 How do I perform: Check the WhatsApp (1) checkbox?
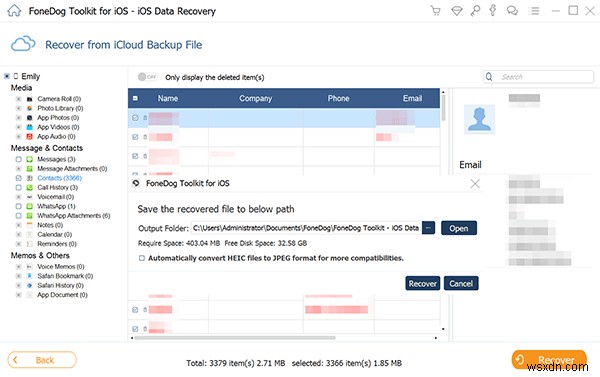pos(18,206)
